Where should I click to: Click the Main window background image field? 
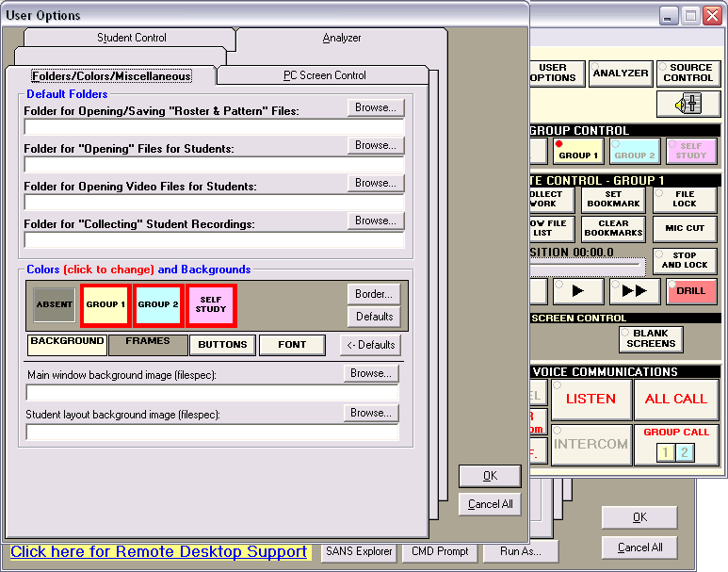pyautogui.click(x=213, y=393)
